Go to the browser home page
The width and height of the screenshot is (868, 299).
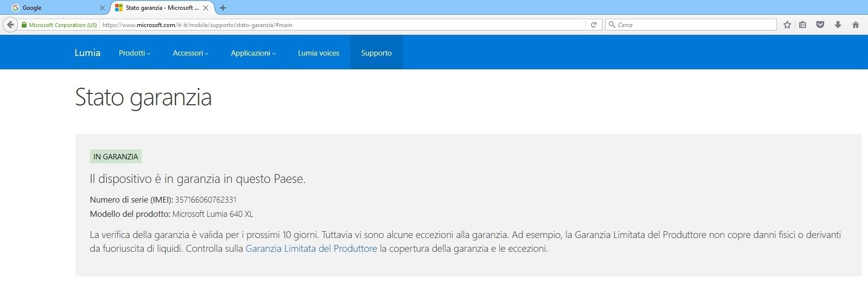click(x=855, y=25)
